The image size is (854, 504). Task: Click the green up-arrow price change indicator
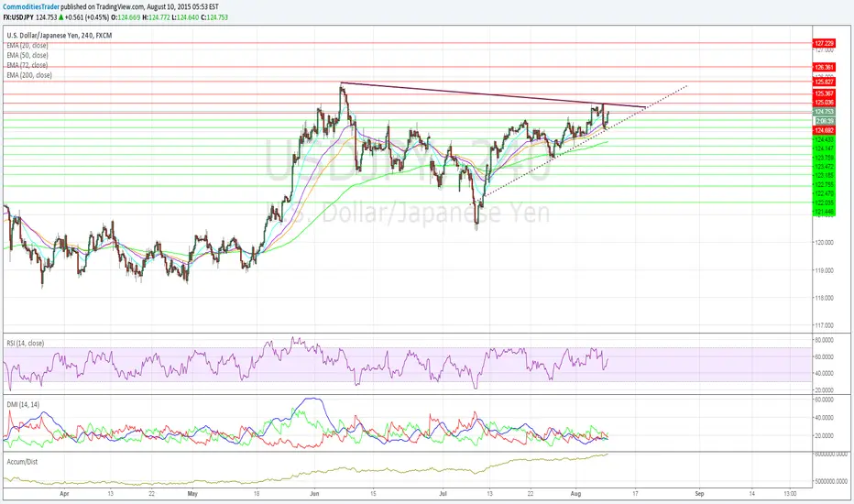point(61,17)
